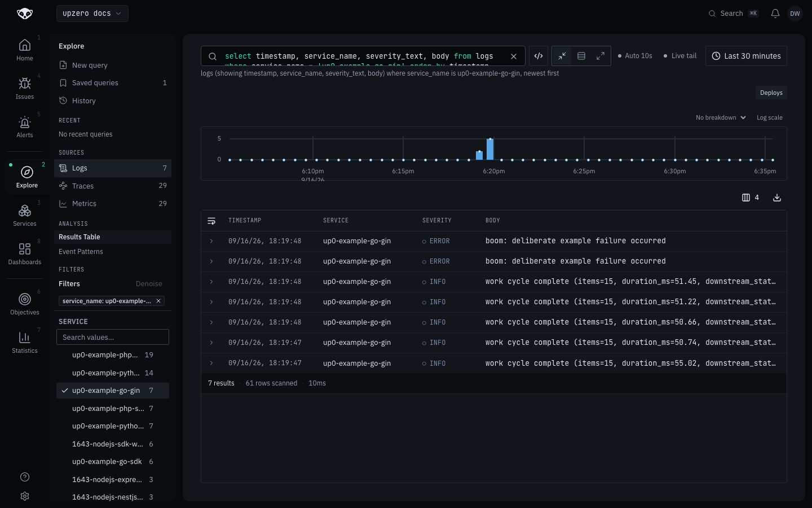This screenshot has height=508, width=812.
Task: Open global Search
Action: tap(734, 14)
